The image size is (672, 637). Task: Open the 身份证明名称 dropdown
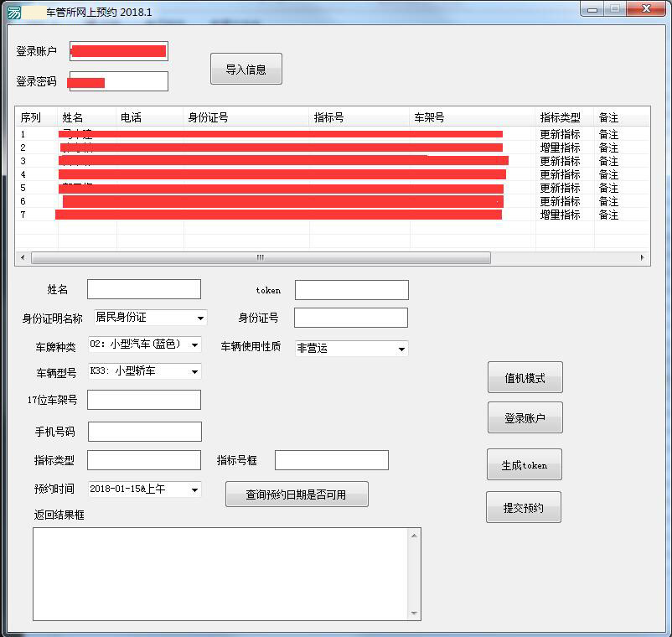pos(200,318)
